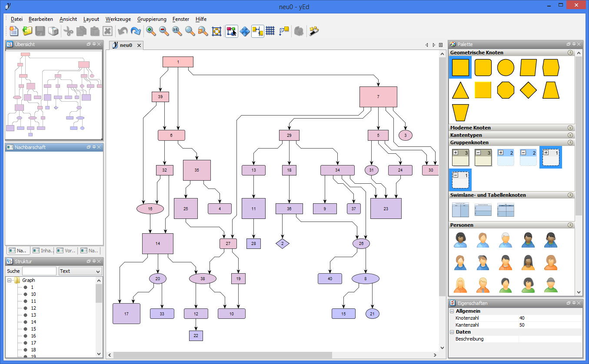Image resolution: width=589 pixels, height=364 pixels.
Task: Pin the Eigenschaften panel
Action: tap(574, 303)
